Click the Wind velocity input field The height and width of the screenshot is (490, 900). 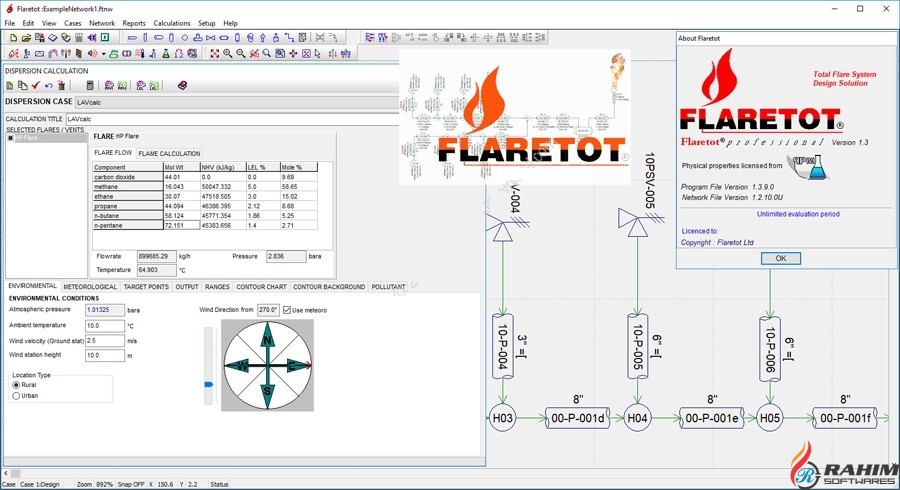[x=104, y=341]
